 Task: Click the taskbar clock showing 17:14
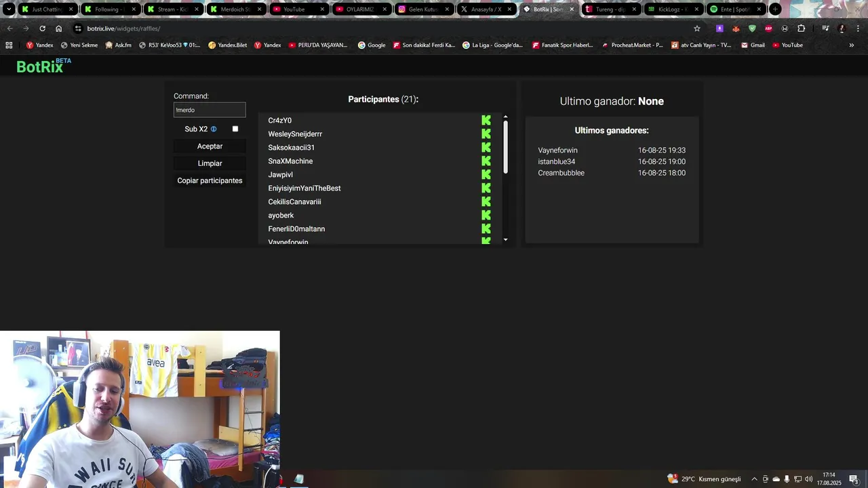pos(829,479)
